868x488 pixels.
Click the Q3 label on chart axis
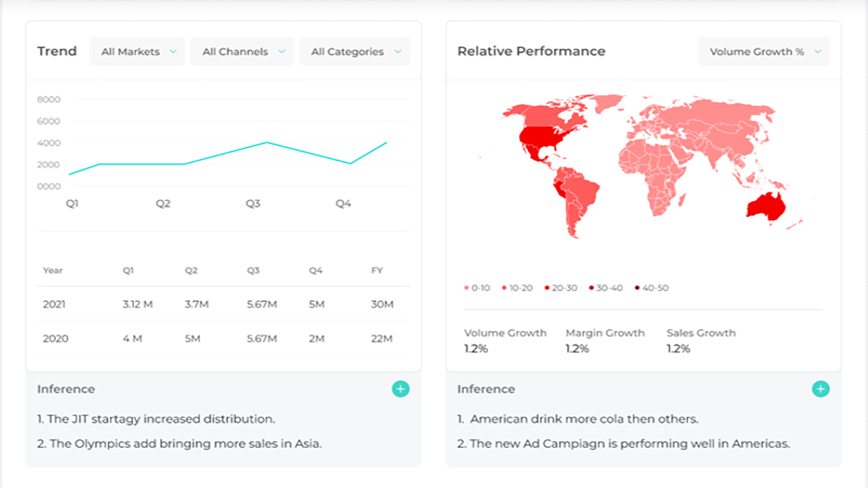click(x=253, y=204)
